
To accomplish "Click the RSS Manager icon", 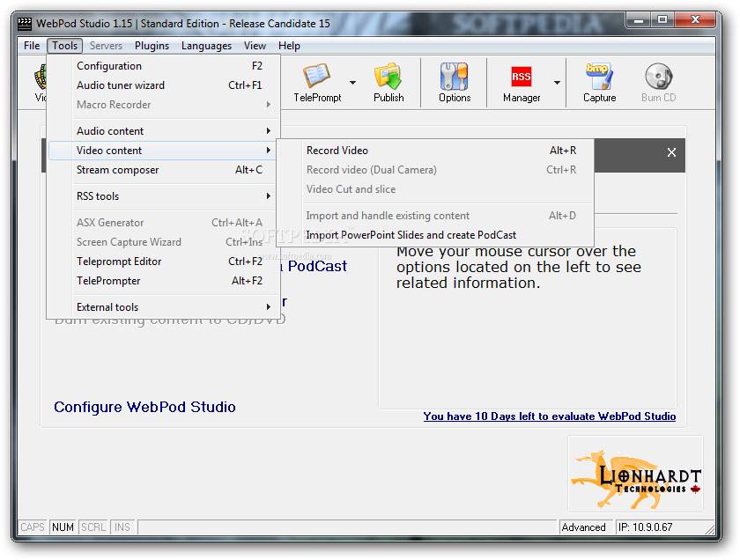I will click(521, 83).
